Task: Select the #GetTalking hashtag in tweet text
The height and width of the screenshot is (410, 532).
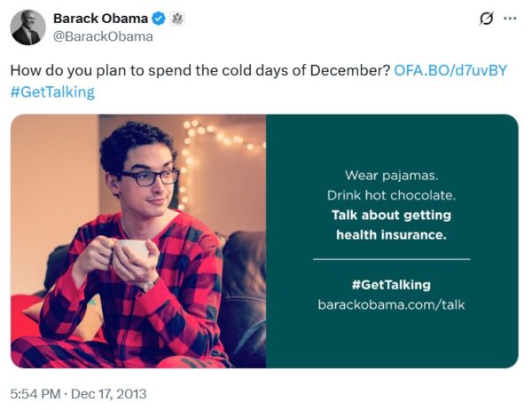Action: (52, 91)
